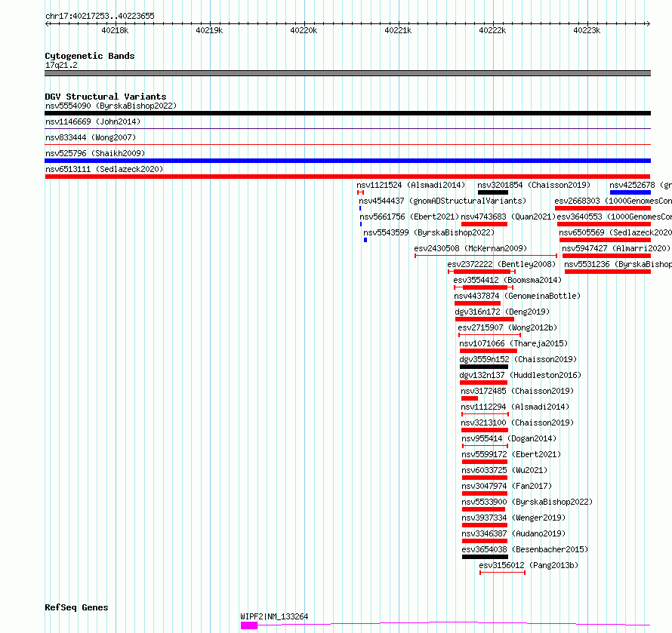
Task: Select nsv4437874 (GenomeinaBottle) label
Action: [517, 296]
